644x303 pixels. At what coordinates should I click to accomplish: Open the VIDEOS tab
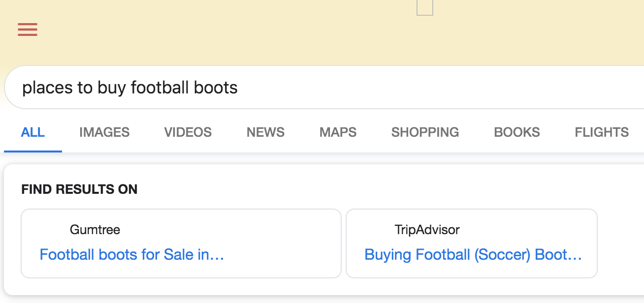tap(188, 132)
